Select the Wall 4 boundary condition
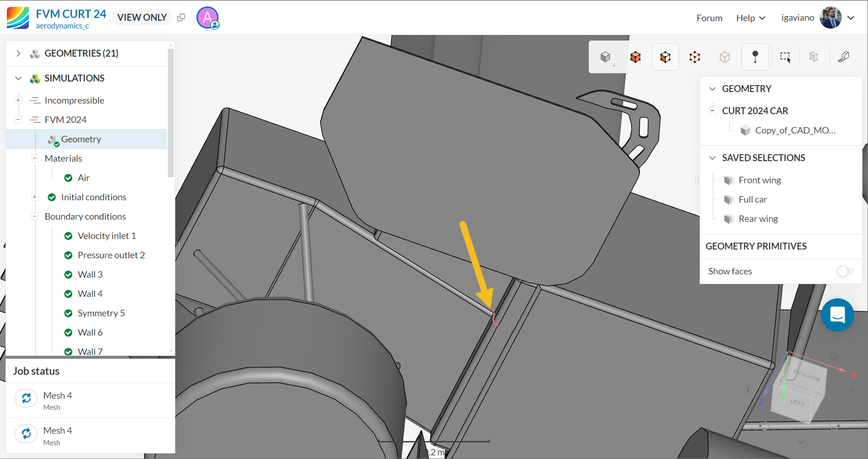 pyautogui.click(x=90, y=294)
